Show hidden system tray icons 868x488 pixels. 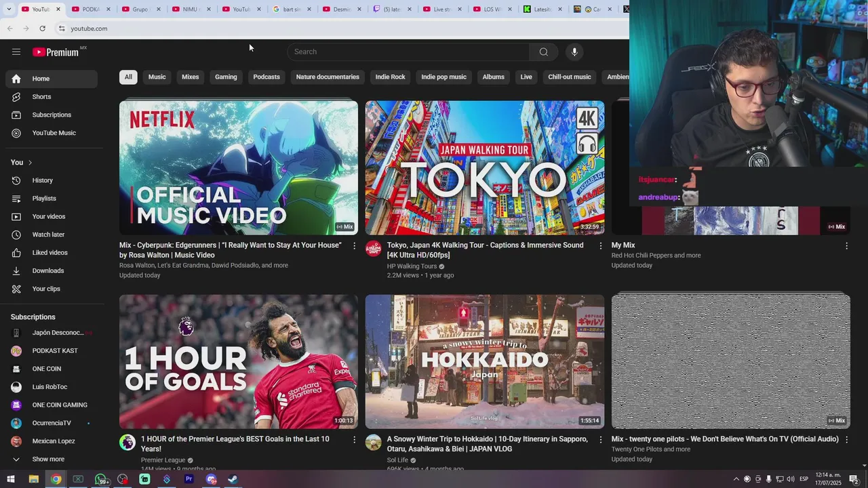pyautogui.click(x=736, y=479)
